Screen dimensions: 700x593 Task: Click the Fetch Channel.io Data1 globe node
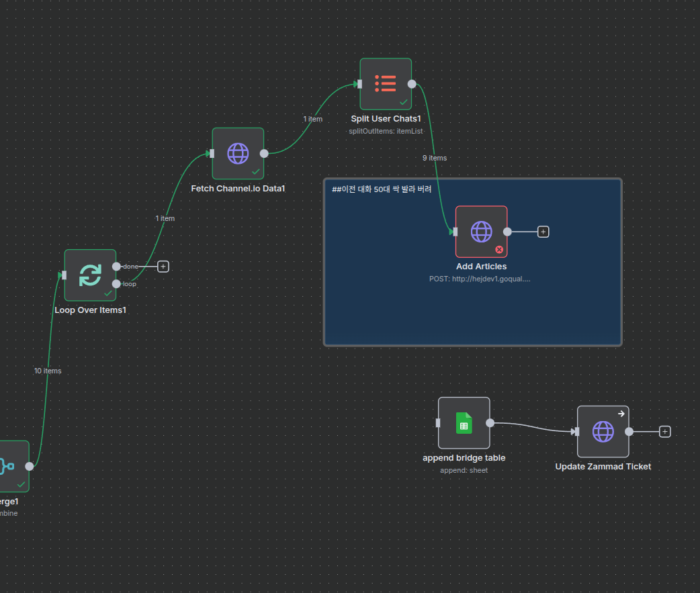click(238, 153)
